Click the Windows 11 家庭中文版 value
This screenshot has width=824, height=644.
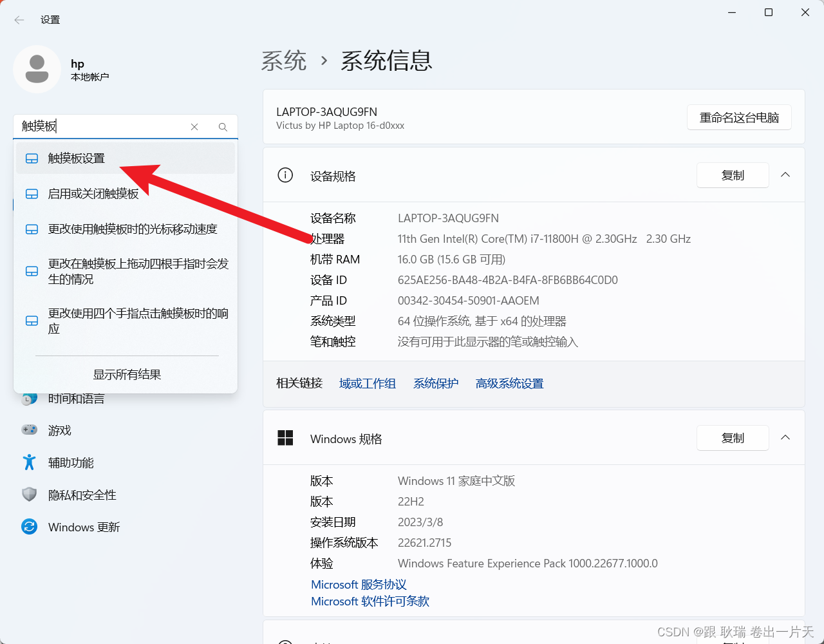[x=456, y=481]
